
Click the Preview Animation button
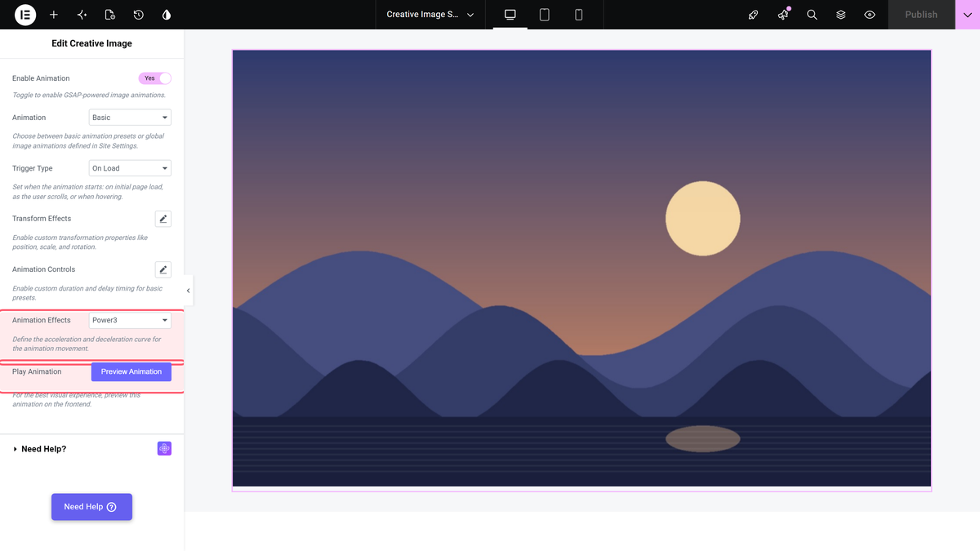tap(131, 371)
